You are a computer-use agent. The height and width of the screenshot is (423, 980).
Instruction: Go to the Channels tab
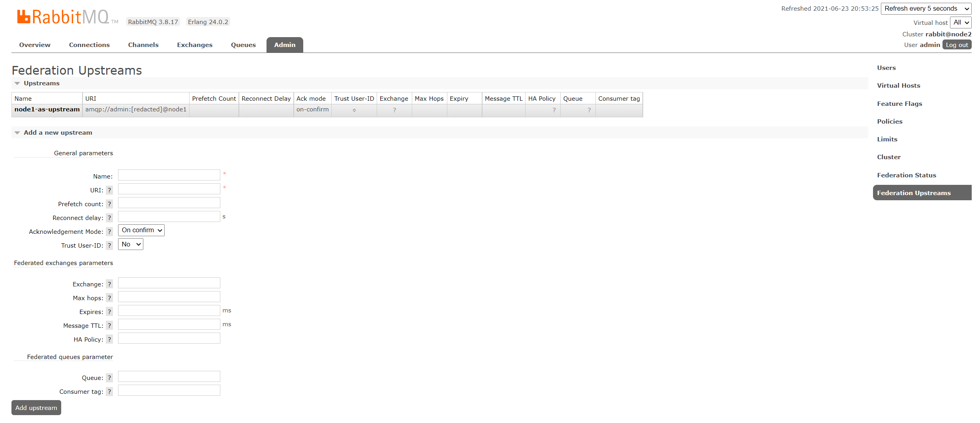[x=143, y=45]
